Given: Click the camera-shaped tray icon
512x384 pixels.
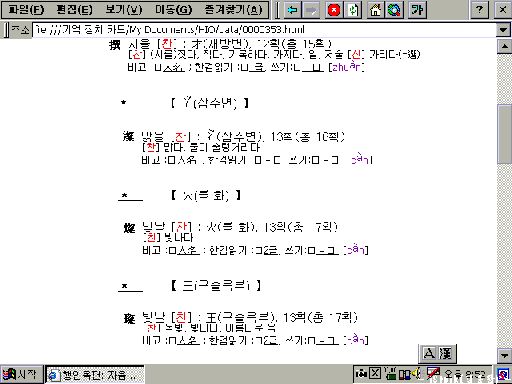Looking at the screenshot, I should pos(361,374).
